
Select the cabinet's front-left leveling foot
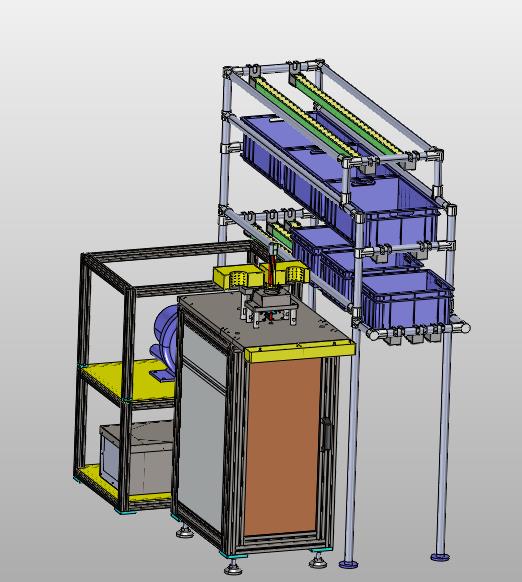tap(232, 567)
